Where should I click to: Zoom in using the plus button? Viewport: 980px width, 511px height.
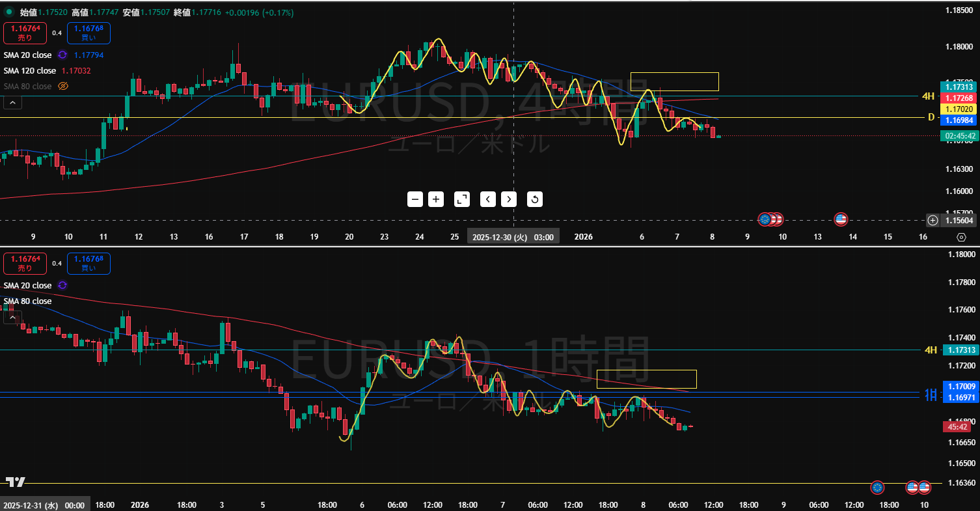tap(436, 199)
